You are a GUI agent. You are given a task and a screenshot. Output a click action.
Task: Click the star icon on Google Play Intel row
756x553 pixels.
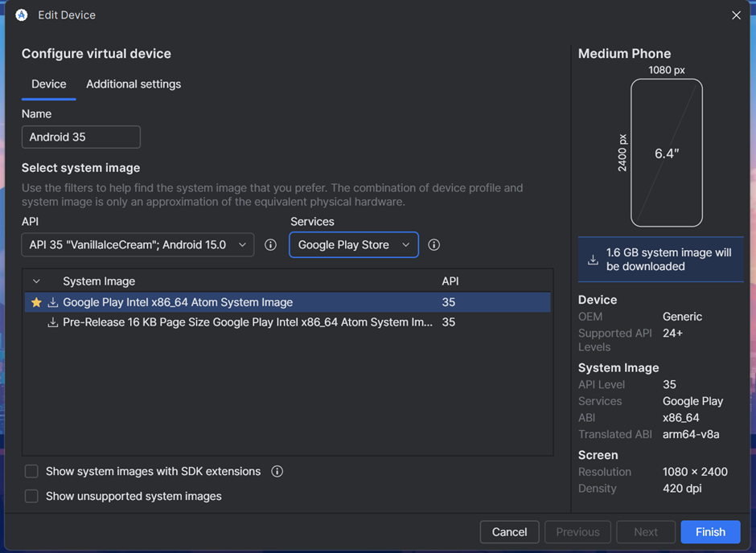[x=36, y=302]
